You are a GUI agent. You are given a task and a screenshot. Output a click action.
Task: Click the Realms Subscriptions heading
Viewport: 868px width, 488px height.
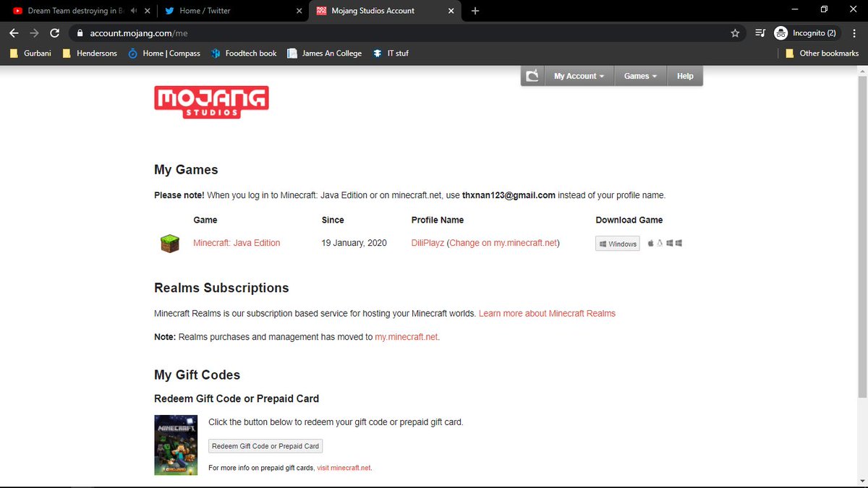point(221,288)
